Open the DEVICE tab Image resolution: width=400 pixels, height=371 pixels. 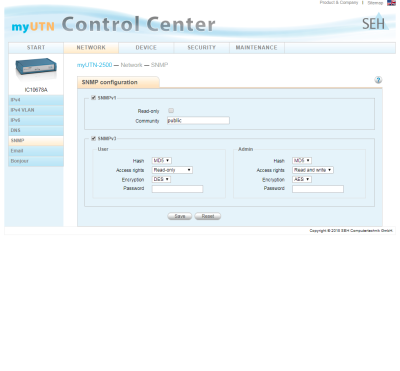point(146,48)
